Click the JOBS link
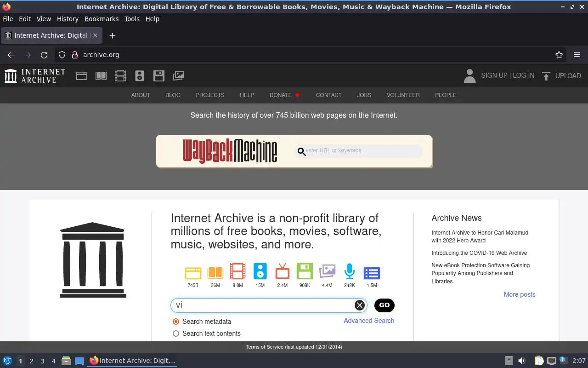 364,95
